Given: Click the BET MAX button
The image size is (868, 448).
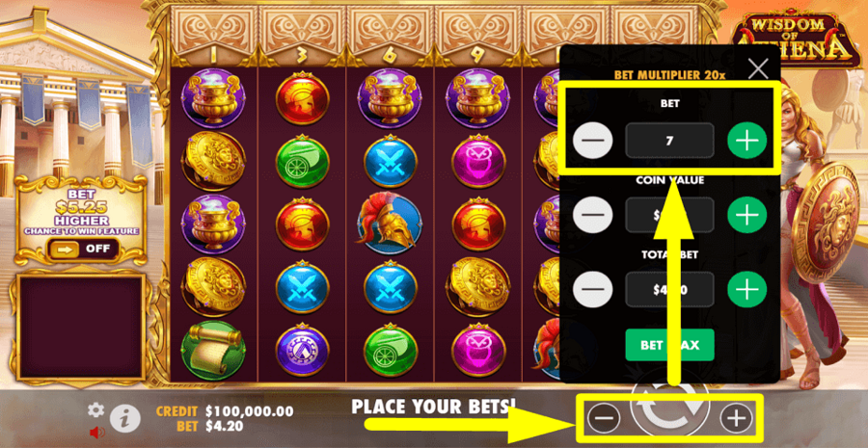Looking at the screenshot, I should [670, 345].
